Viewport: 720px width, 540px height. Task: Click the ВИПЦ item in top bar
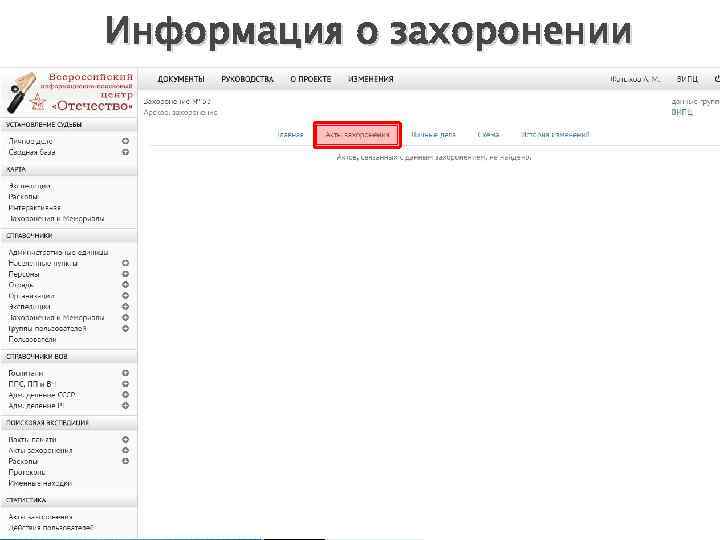[x=687, y=79]
